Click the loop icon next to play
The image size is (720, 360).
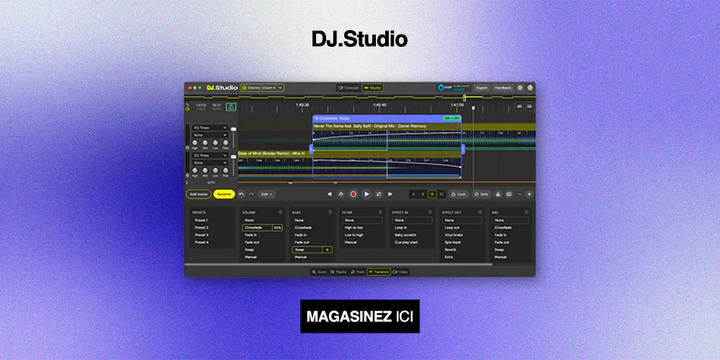click(x=378, y=194)
